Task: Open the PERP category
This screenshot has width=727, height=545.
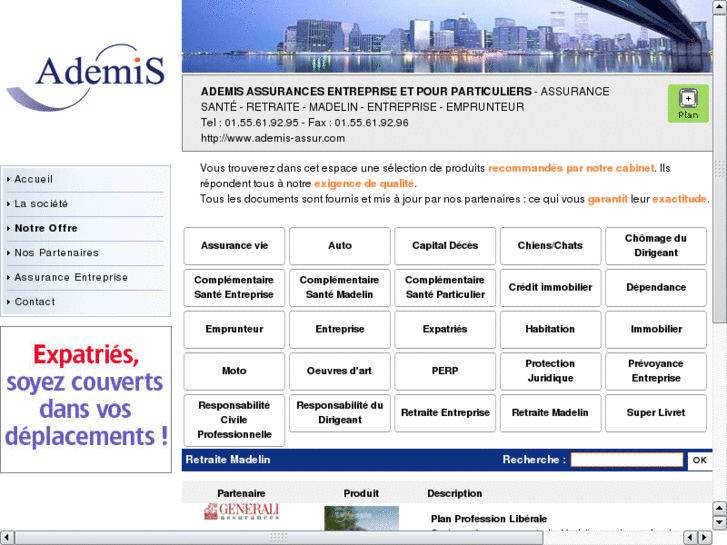Action: (445, 371)
